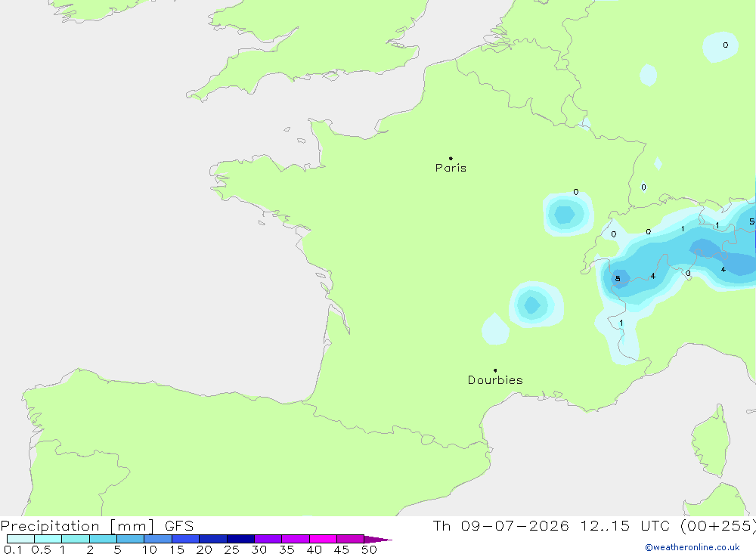Click the darkest precipitation core around value 8
Image resolution: width=756 pixels, height=554 pixels.
pos(621,278)
